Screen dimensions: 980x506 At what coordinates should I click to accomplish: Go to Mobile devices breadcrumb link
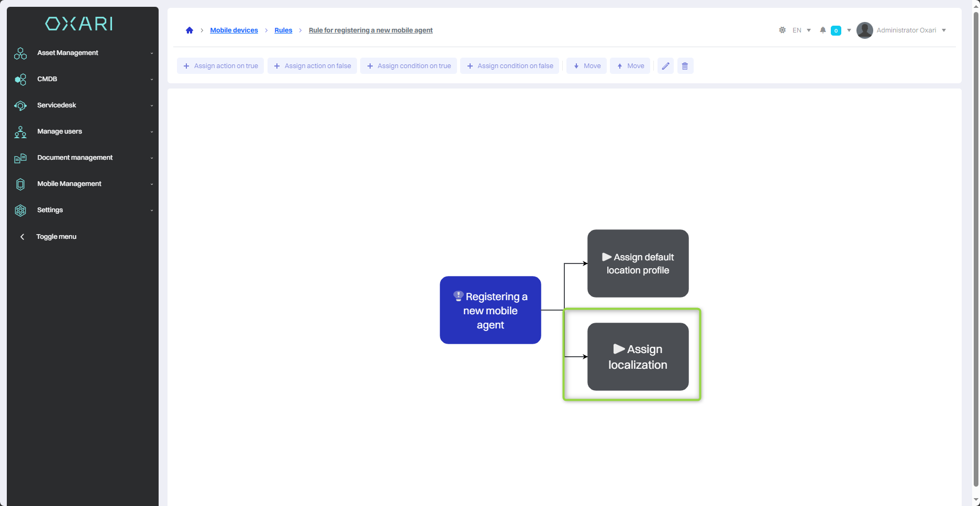point(234,30)
